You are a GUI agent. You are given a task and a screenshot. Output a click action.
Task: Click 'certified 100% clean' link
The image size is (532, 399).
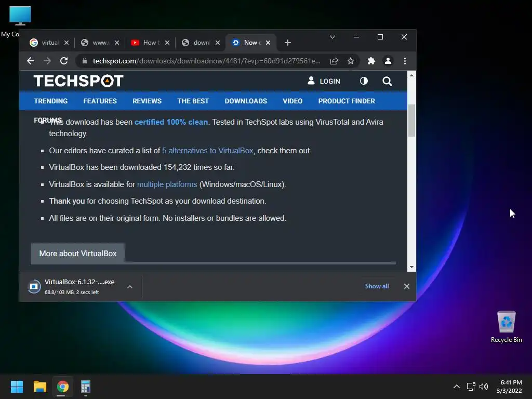(x=171, y=122)
